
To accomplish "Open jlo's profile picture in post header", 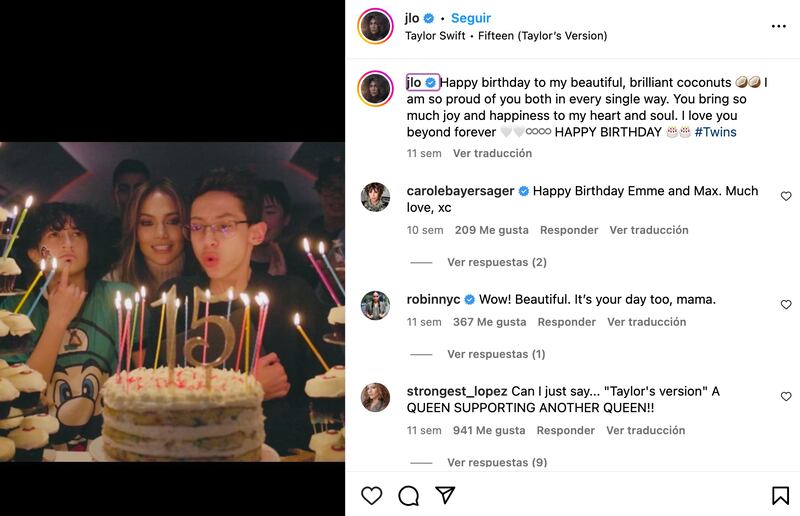I will point(375,26).
